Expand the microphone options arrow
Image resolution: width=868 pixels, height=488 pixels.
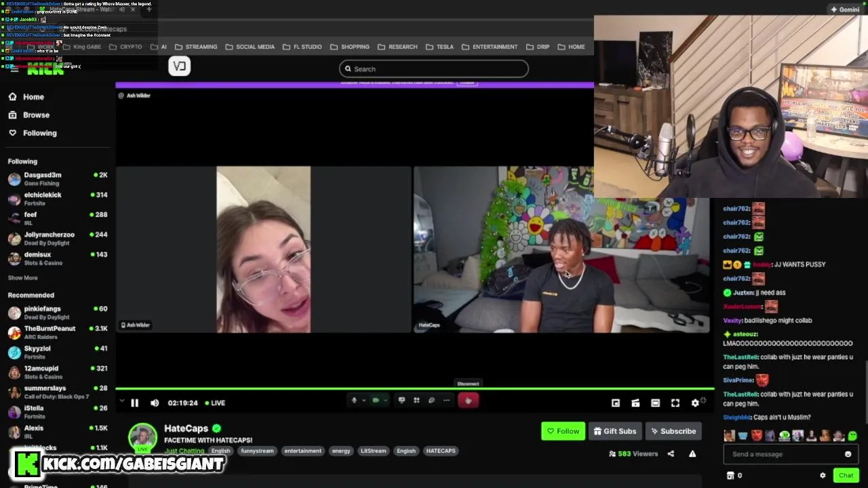(x=363, y=401)
